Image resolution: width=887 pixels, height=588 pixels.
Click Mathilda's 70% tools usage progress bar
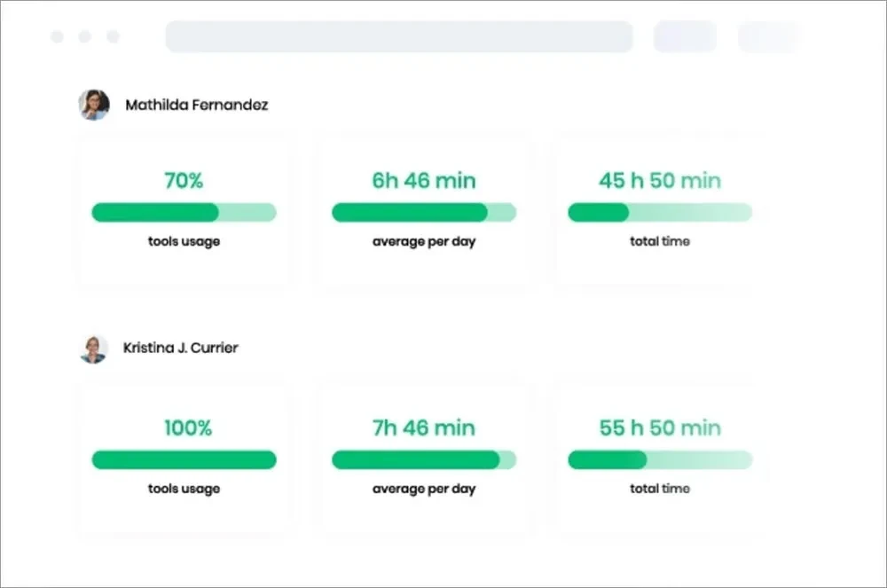pos(184,213)
